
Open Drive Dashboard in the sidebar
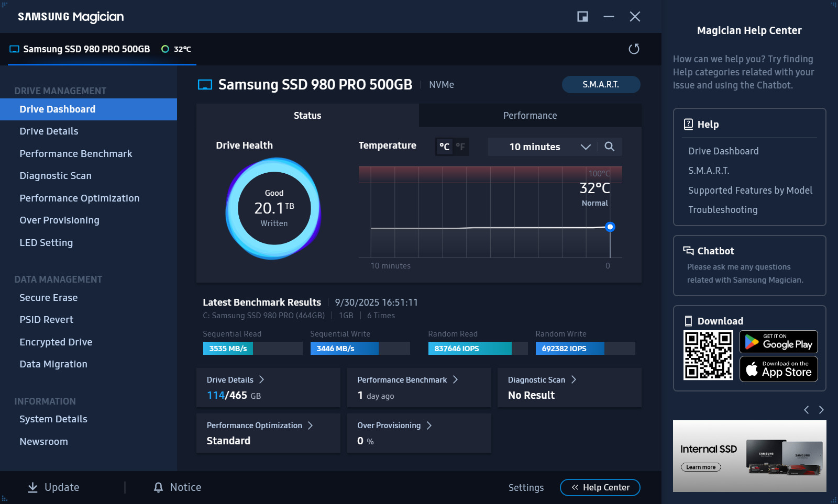[89, 109]
